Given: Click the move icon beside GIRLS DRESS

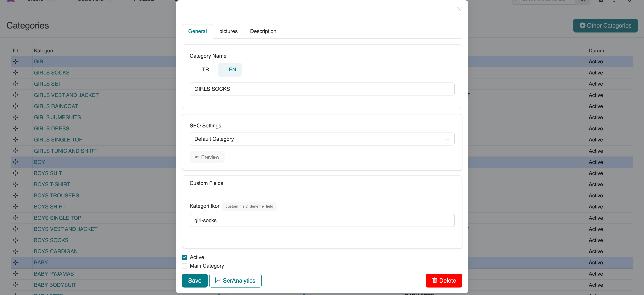Looking at the screenshot, I should point(16,129).
